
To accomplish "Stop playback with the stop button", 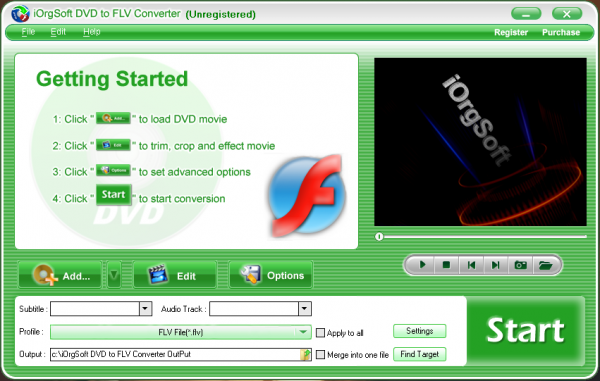I will pyautogui.click(x=446, y=265).
